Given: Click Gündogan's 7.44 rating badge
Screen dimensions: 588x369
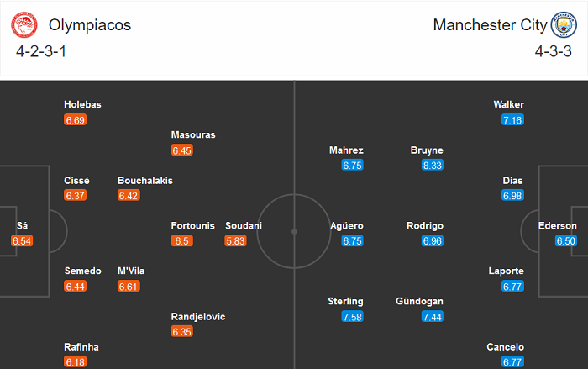Looking at the screenshot, I should click(x=433, y=316).
